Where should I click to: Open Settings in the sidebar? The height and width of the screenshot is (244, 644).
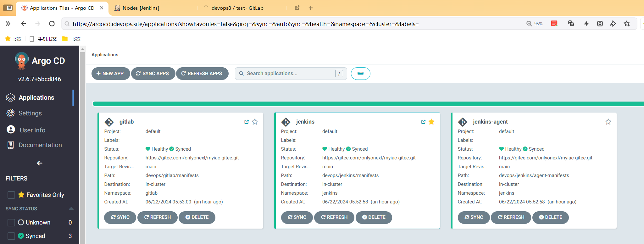30,113
